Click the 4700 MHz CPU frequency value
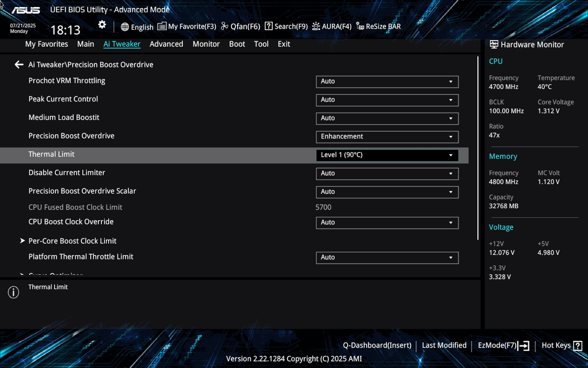This screenshot has height=368, width=588. pyautogui.click(x=503, y=87)
